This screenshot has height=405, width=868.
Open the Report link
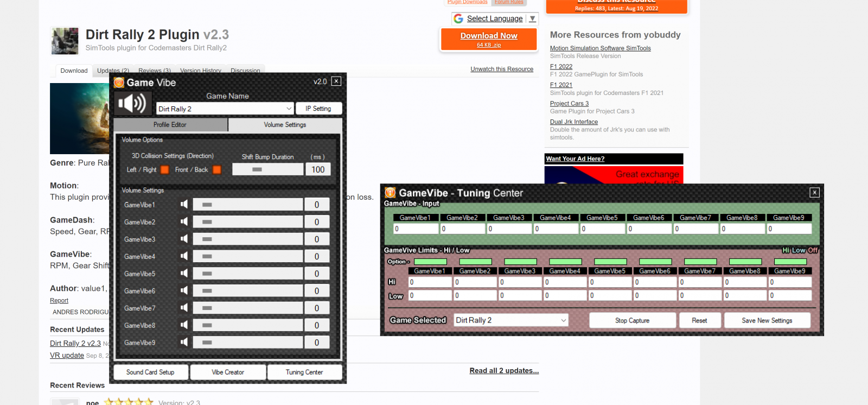coord(59,301)
